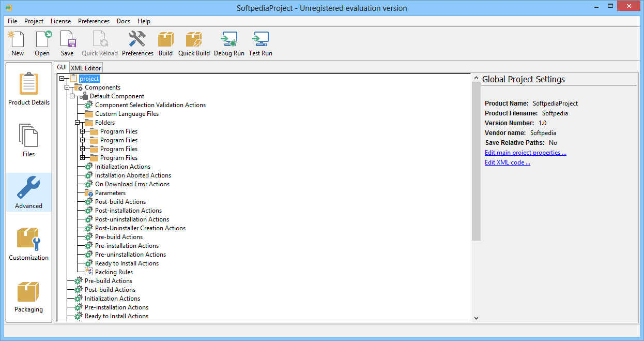The image size is (644, 341).
Task: Click gear icon of On Download Error Actions
Action: coord(89,184)
